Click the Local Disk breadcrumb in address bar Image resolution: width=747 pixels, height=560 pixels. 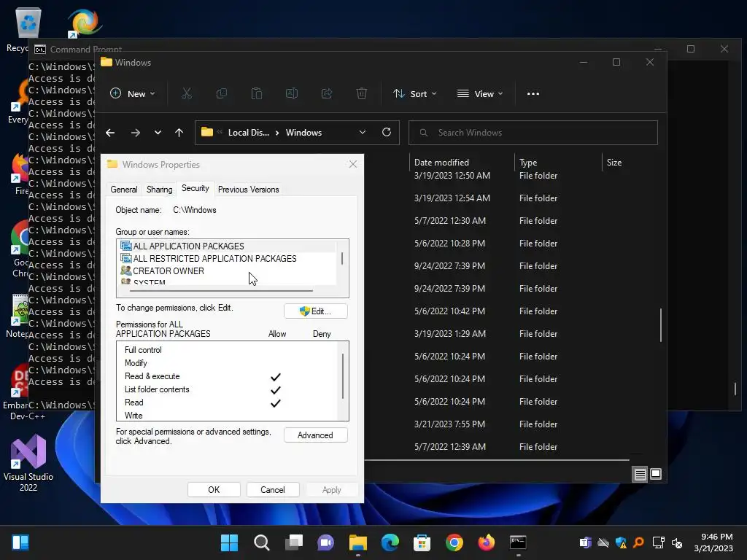[248, 133]
